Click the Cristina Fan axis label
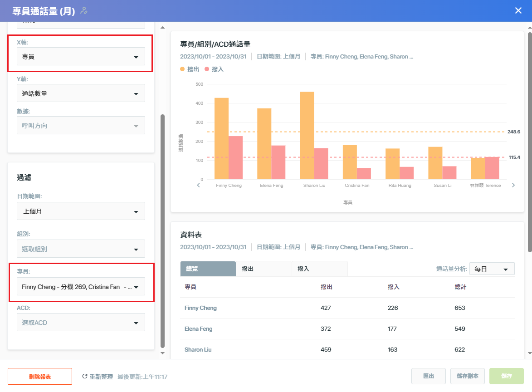 357,185
